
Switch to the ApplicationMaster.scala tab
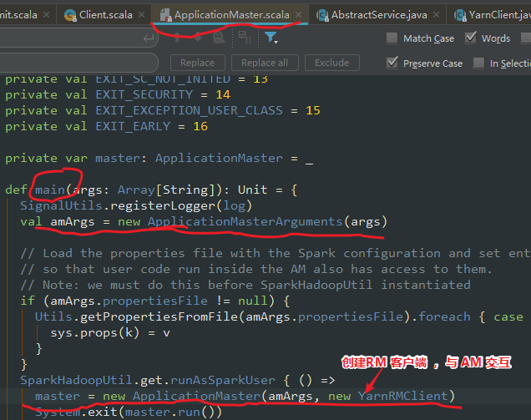(x=231, y=15)
